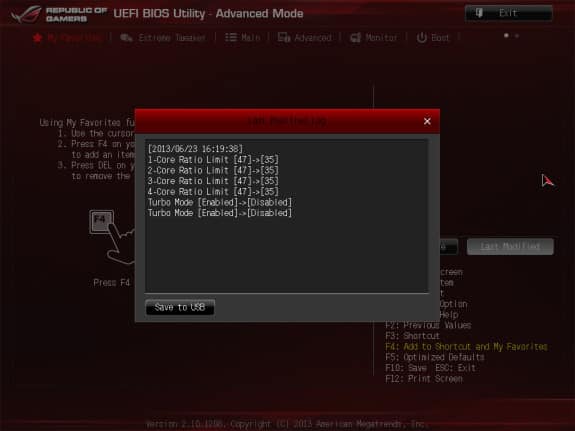Click the F4 key illustration
Image resolution: width=575 pixels, height=431 pixels.
click(101, 222)
